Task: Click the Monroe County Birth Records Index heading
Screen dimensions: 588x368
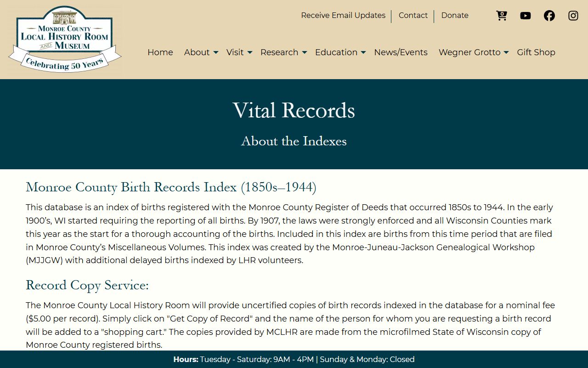Action: tap(171, 187)
